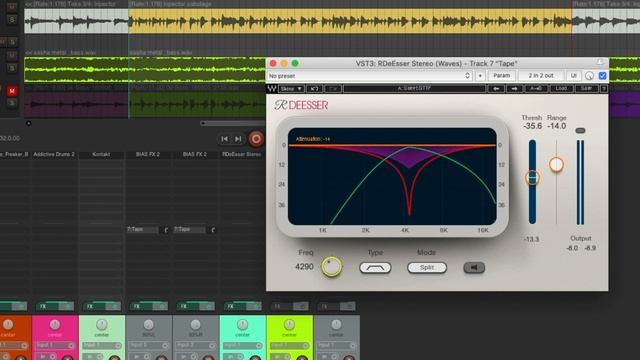
Task: Click the Param button
Action: coord(502,76)
